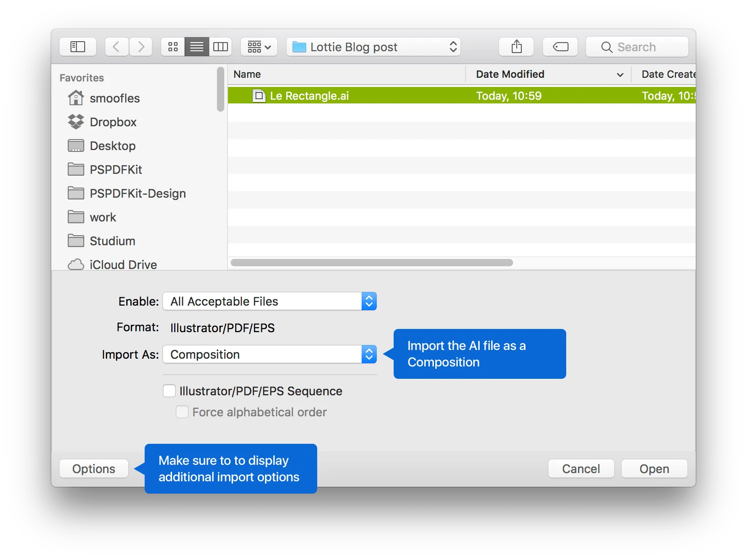
Task: Open the Import As dropdown
Action: pyautogui.click(x=270, y=354)
